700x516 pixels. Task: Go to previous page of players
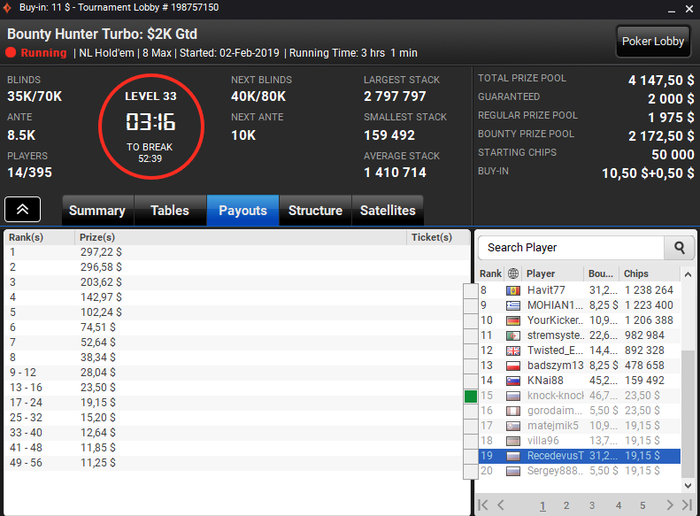point(500,505)
